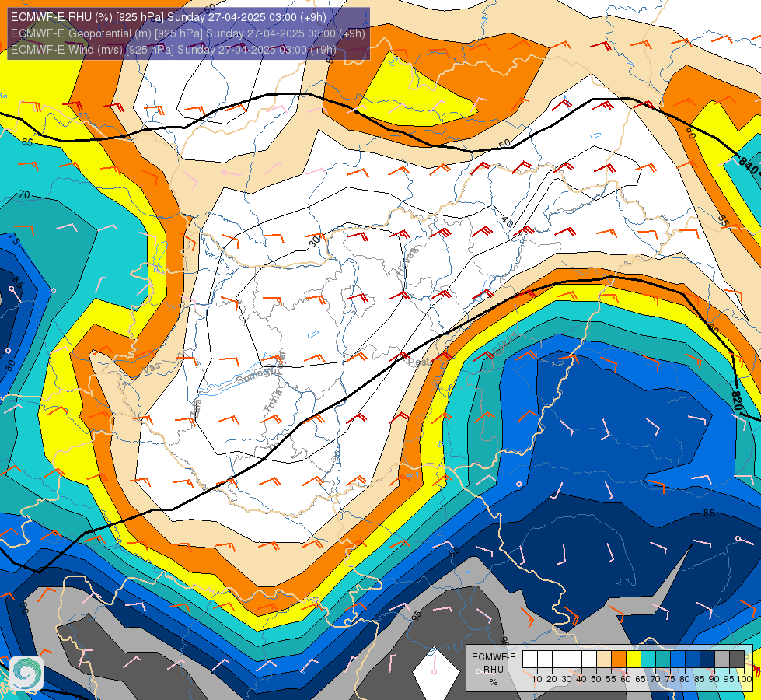Viewport: 761px width, 700px height.
Task: Click the '%' unit label in the legend
Action: coord(494,682)
